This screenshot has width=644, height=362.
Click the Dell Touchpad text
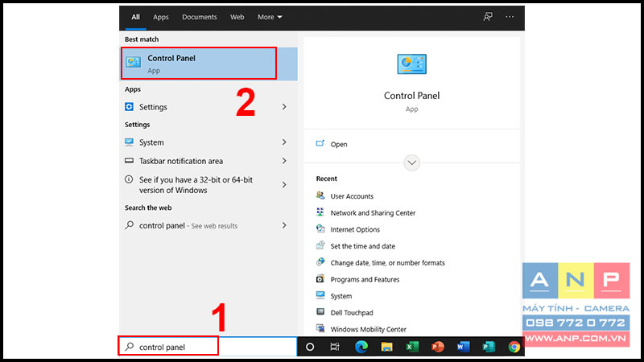352,312
